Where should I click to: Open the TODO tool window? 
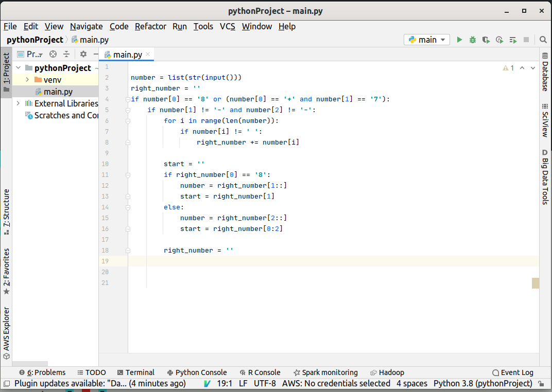click(92, 372)
